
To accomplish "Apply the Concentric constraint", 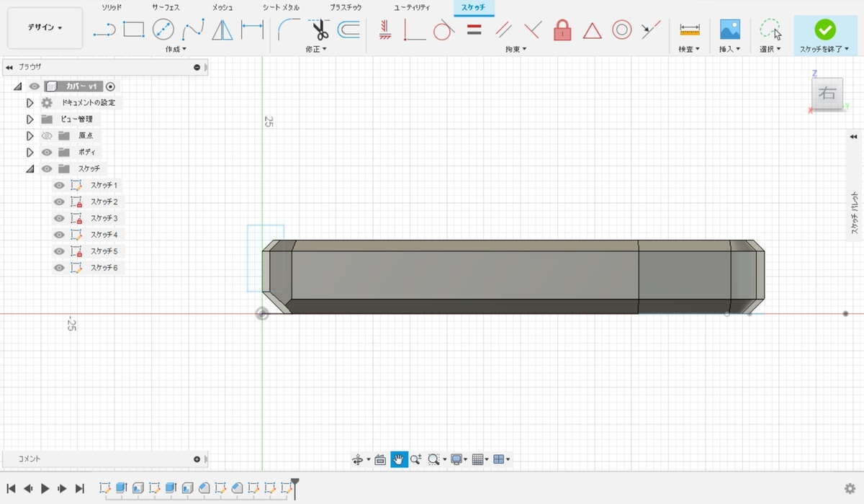I will click(x=621, y=30).
